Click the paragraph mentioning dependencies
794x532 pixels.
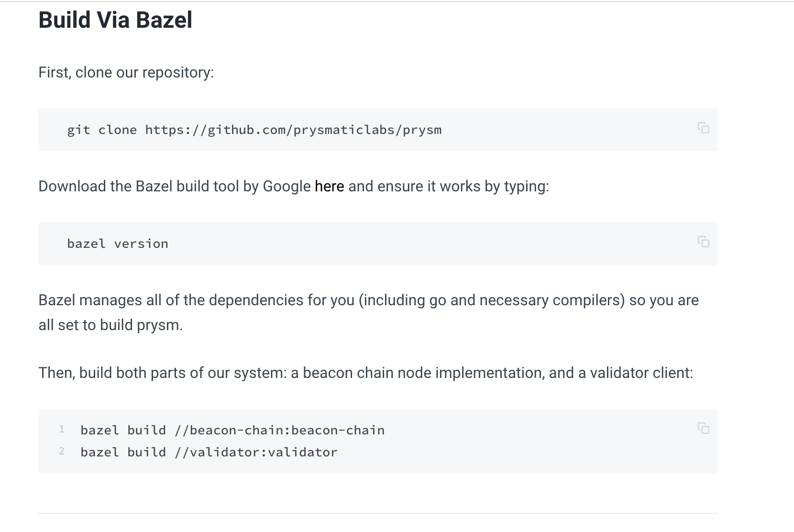[368, 312]
